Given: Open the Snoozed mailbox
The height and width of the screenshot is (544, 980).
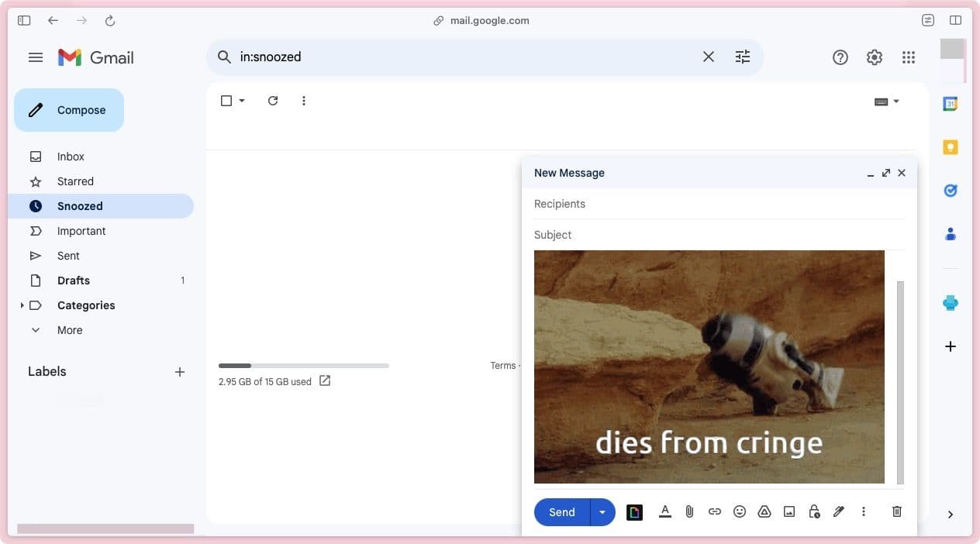Looking at the screenshot, I should [80, 205].
